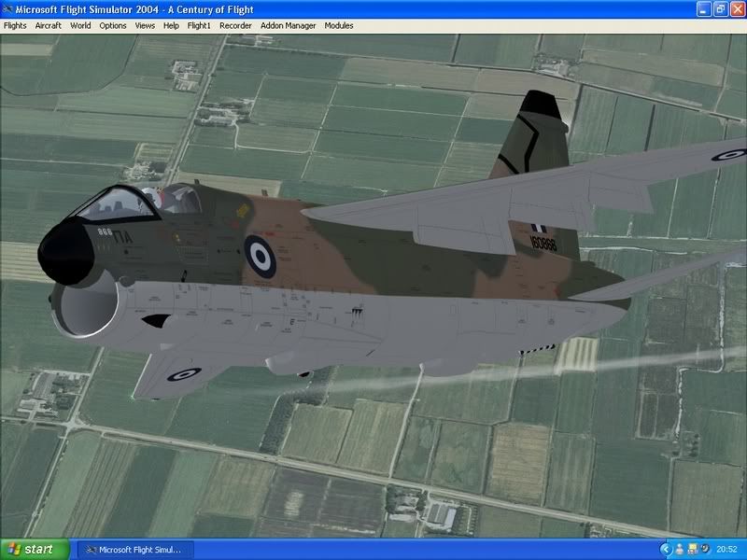Open the World menu
Viewport: 747px width, 560px height.
(80, 26)
